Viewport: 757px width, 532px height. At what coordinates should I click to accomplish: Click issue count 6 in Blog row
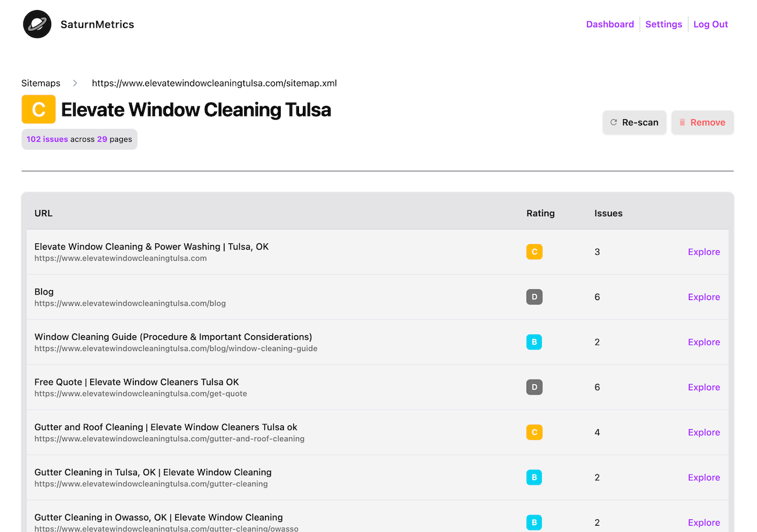point(597,297)
